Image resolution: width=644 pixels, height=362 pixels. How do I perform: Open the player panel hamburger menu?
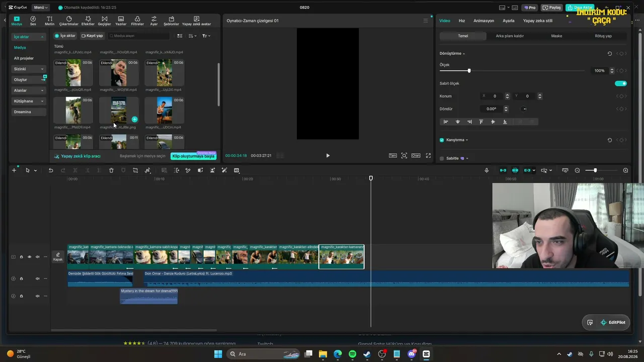426,21
